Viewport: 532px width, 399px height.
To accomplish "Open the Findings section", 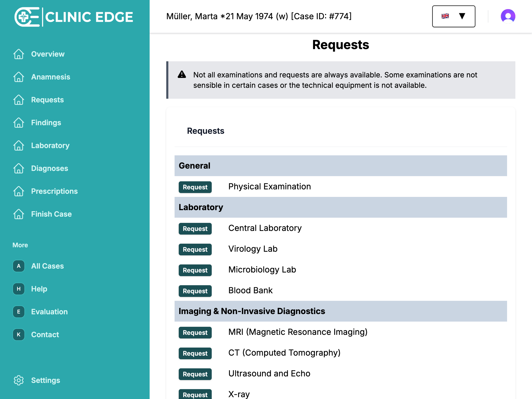I will [x=46, y=123].
